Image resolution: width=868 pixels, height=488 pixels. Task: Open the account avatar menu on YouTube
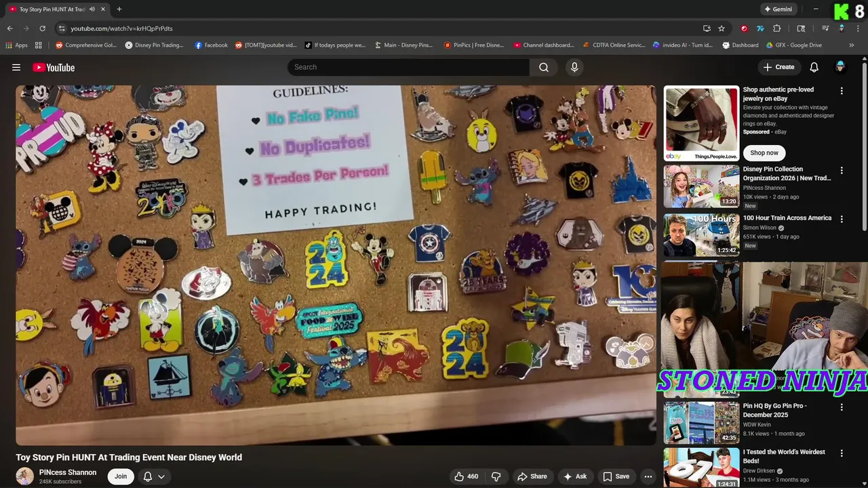tap(840, 67)
